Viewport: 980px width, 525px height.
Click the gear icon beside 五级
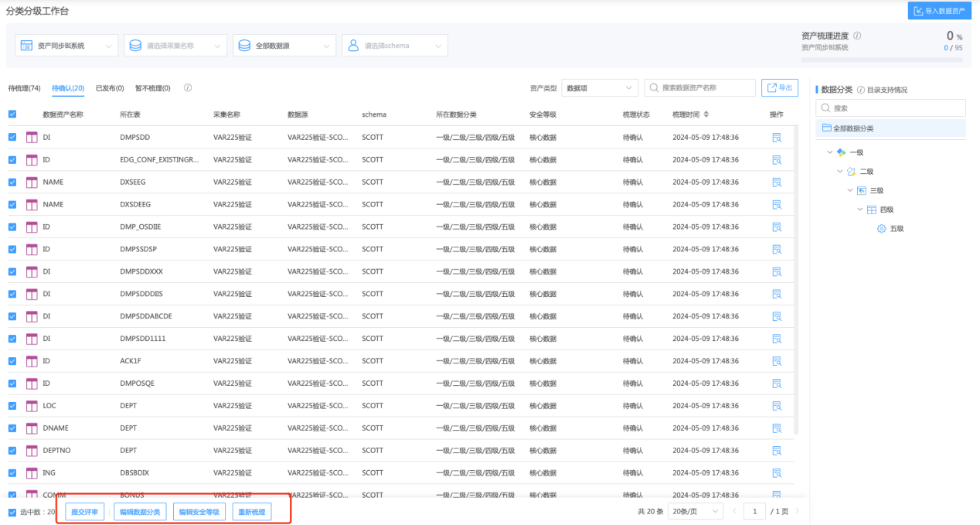coord(882,229)
